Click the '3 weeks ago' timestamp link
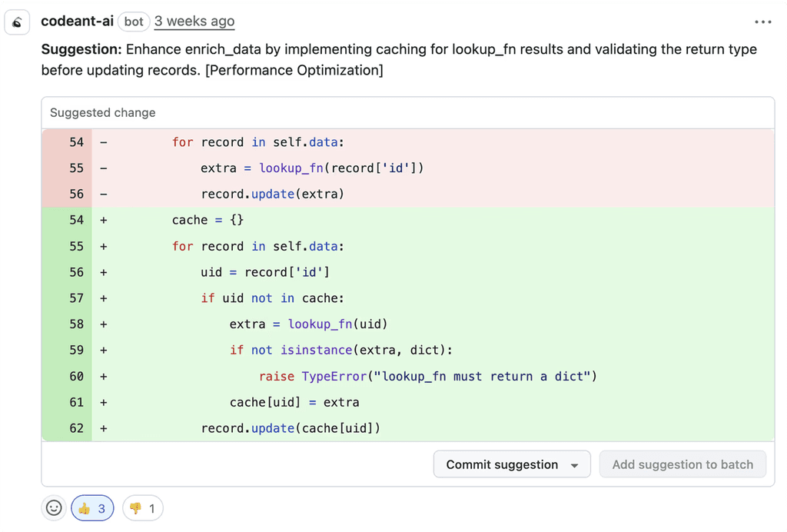This screenshot has width=787, height=532. [x=194, y=22]
